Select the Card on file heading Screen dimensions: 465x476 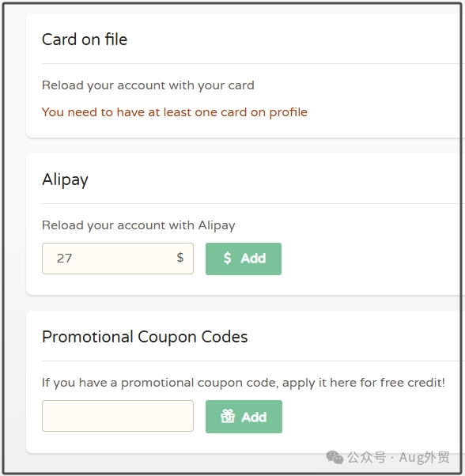coord(85,40)
